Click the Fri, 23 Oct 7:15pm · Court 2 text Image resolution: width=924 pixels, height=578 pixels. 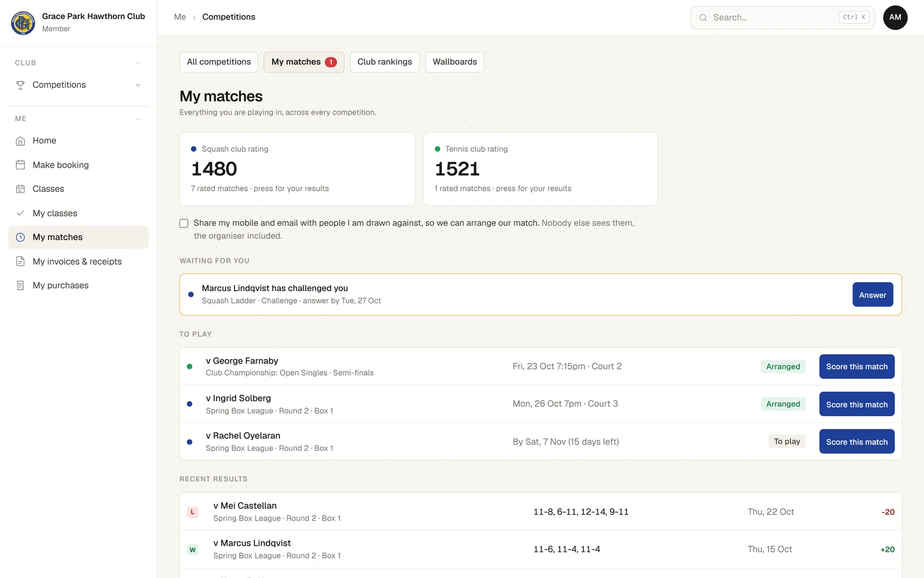point(567,366)
